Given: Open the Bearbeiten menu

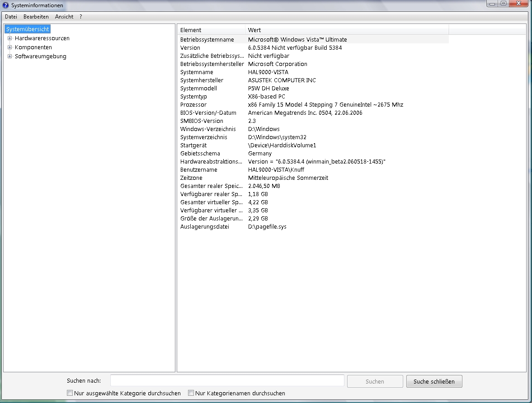Looking at the screenshot, I should coord(36,17).
